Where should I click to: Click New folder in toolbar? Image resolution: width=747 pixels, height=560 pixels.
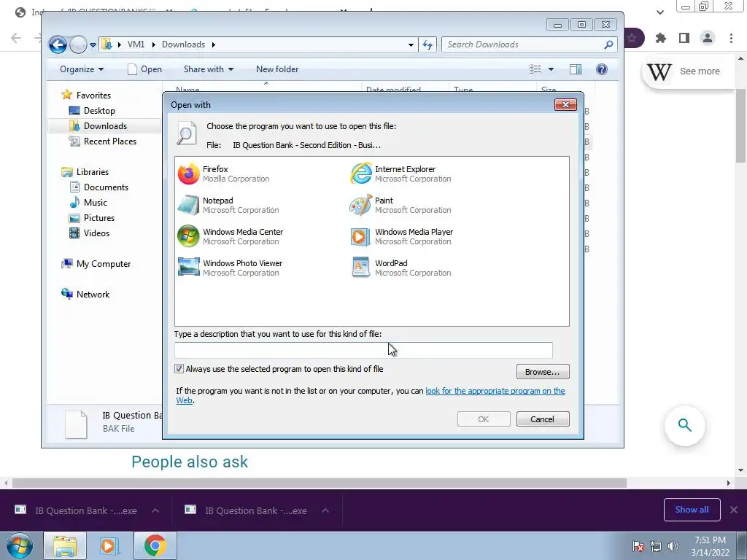(x=277, y=69)
